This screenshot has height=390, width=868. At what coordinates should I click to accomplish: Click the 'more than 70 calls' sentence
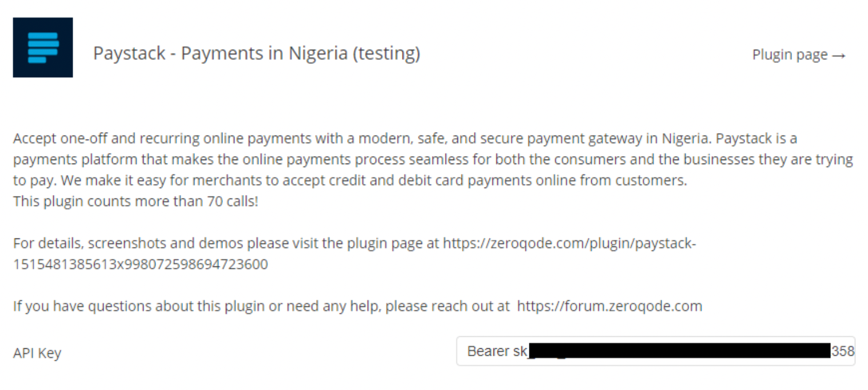pos(136,201)
